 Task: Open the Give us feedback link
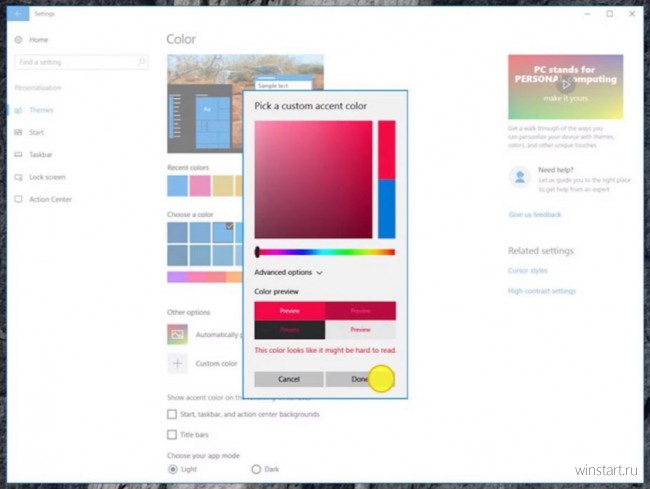click(534, 215)
